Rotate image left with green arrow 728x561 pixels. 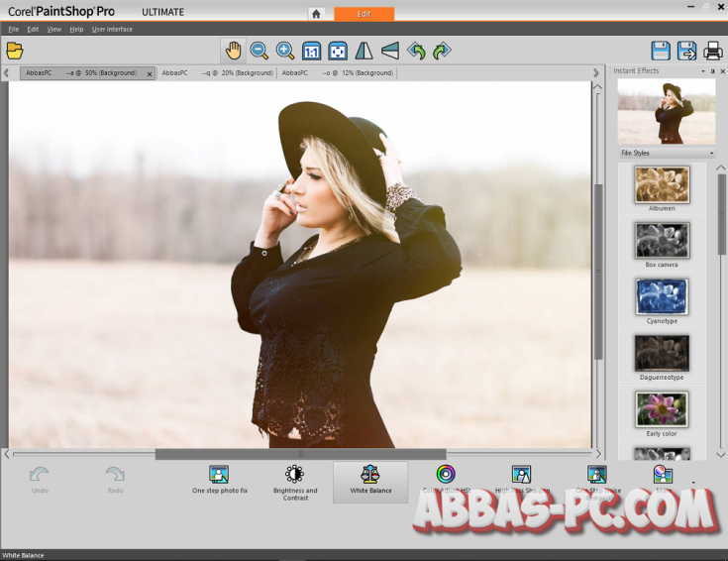416,51
